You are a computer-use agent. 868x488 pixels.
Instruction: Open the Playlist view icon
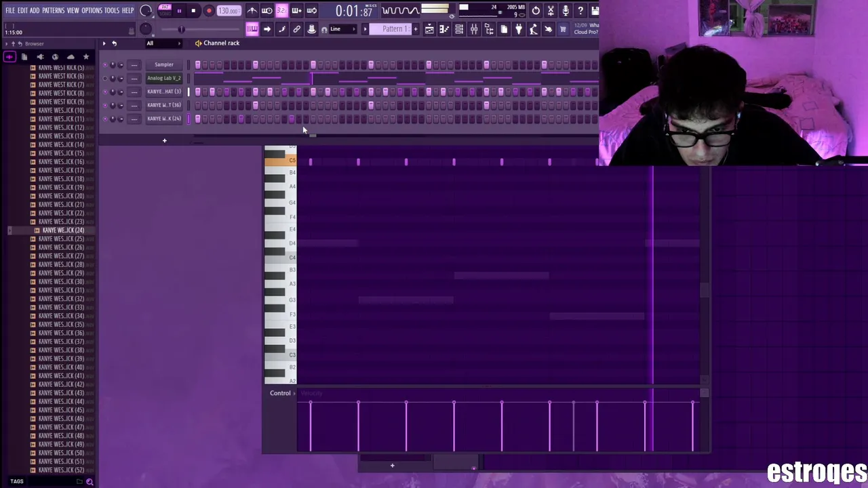pyautogui.click(x=429, y=29)
